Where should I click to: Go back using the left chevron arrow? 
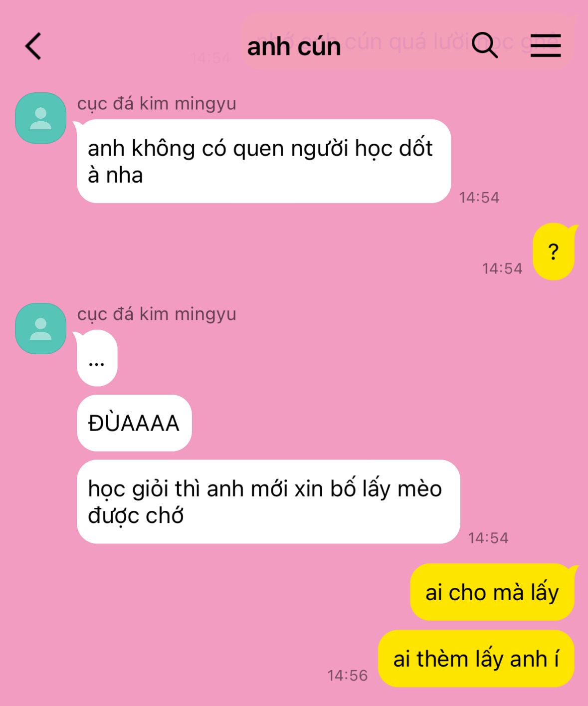pos(33,46)
